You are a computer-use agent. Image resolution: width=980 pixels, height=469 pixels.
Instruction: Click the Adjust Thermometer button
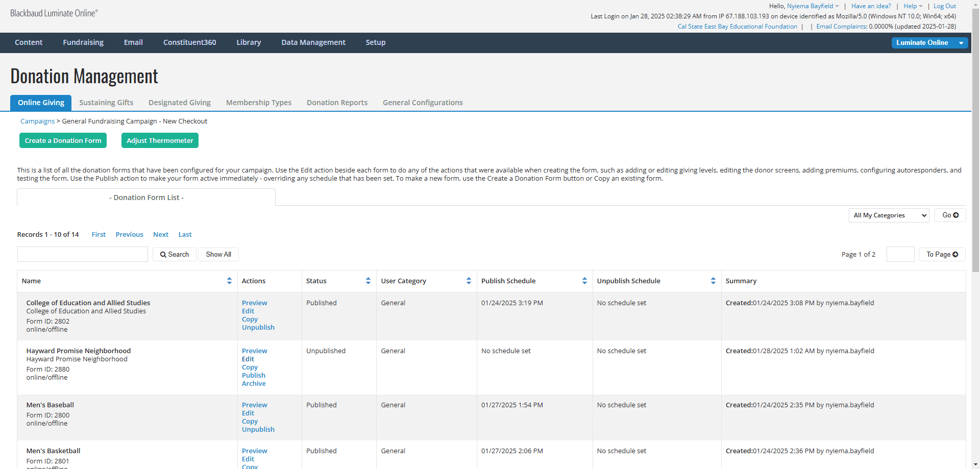pyautogui.click(x=160, y=140)
